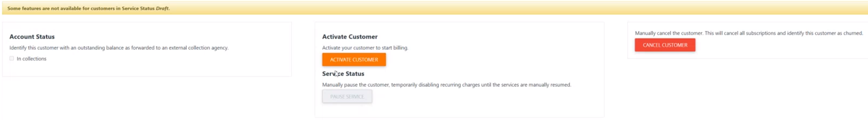The width and height of the screenshot is (868, 120).
Task: Click the greyed-out PAUSE SERVICE button
Action: [347, 96]
